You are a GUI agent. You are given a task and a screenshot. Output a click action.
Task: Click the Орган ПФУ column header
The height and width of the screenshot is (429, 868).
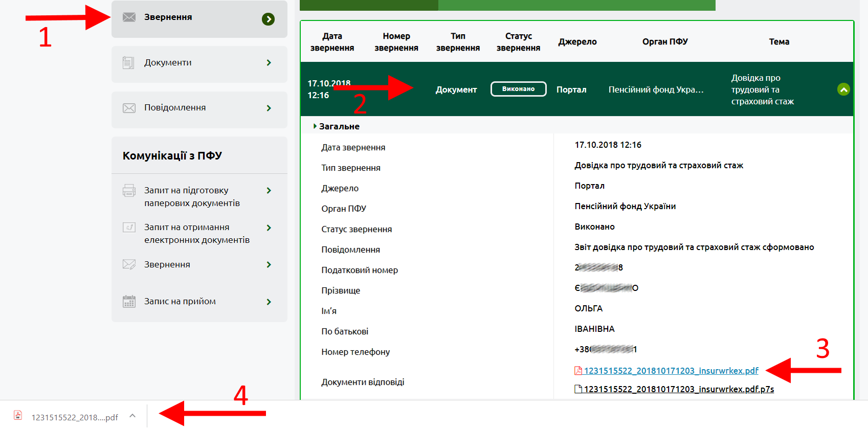pyautogui.click(x=665, y=42)
